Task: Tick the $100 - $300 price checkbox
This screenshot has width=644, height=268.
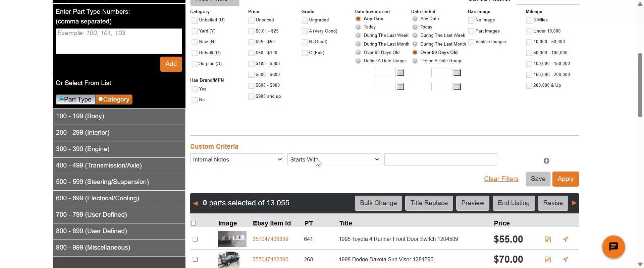Action: coord(251,64)
